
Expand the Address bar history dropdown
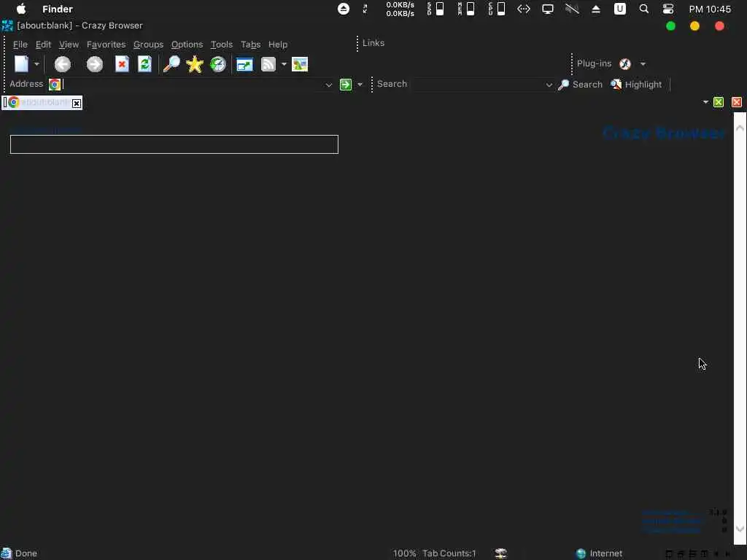click(328, 85)
